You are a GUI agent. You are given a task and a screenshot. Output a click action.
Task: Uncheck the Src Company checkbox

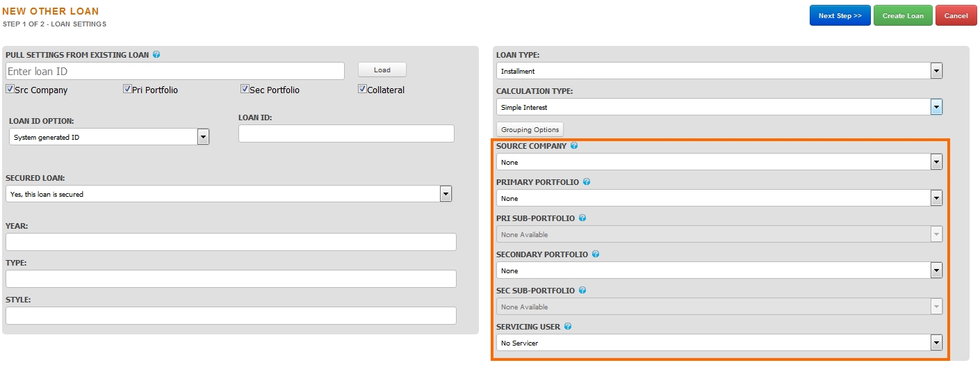coord(10,89)
